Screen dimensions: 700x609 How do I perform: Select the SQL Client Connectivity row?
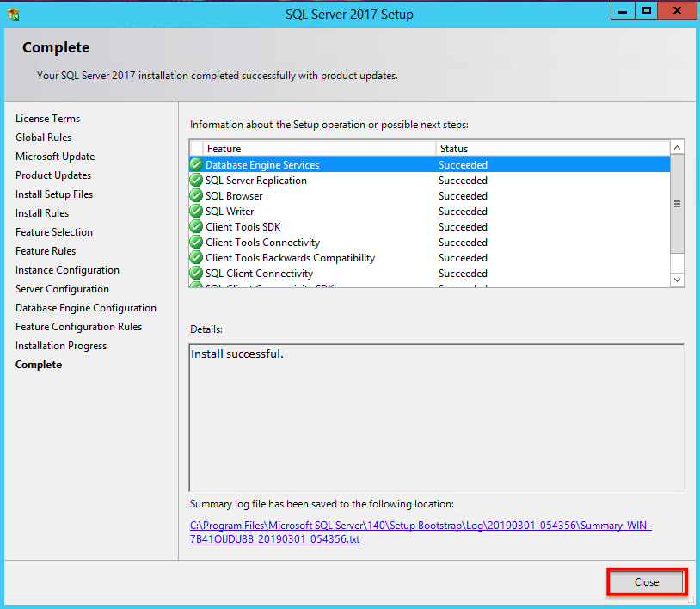point(429,274)
